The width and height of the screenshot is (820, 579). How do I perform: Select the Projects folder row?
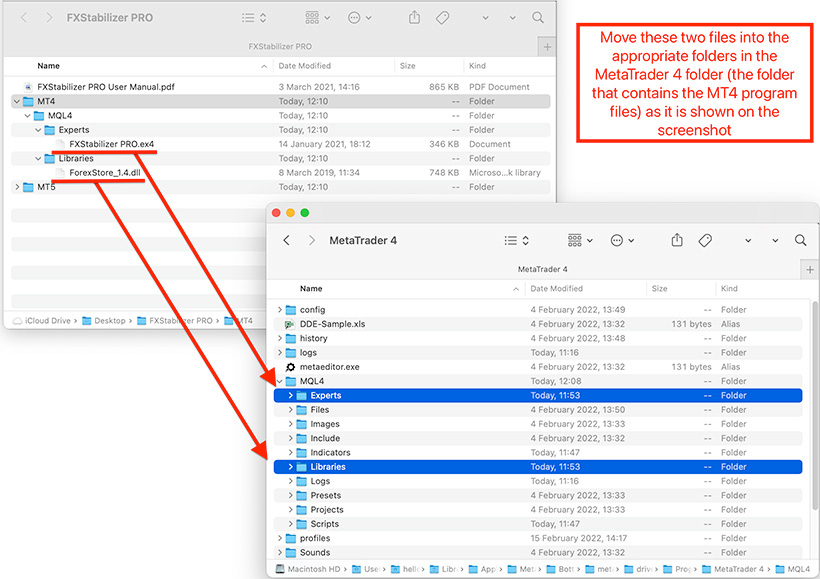point(538,510)
